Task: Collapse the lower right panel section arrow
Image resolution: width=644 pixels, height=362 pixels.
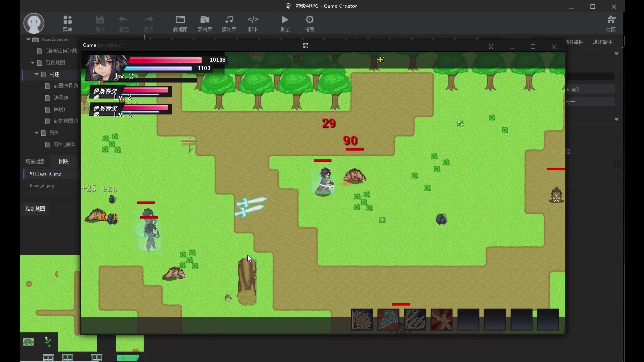Action: (616, 119)
